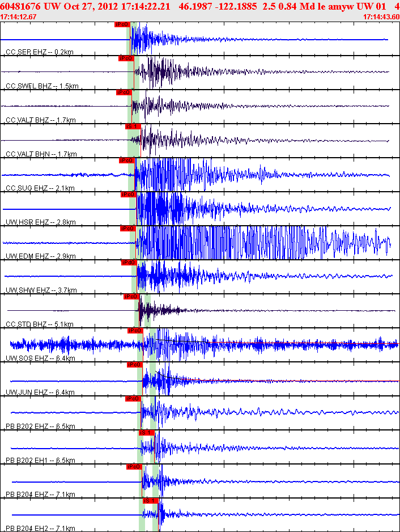Click the start time 17:14:12.67
This screenshot has width=400, height=532.
pos(18,16)
